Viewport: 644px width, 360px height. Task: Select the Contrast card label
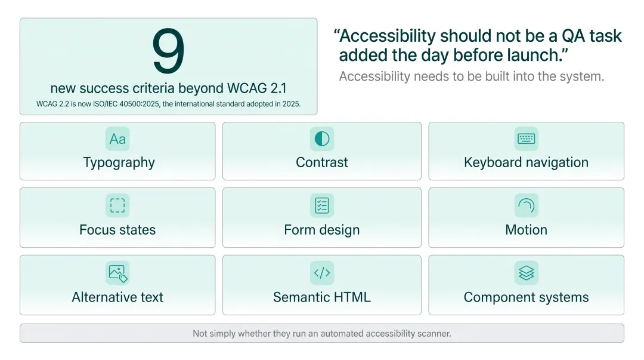click(x=322, y=162)
